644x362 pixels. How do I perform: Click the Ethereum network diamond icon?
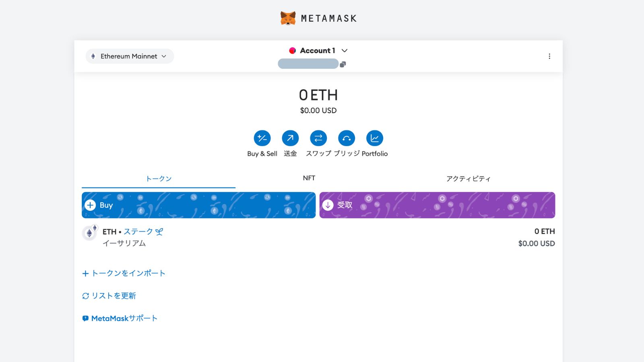click(93, 56)
